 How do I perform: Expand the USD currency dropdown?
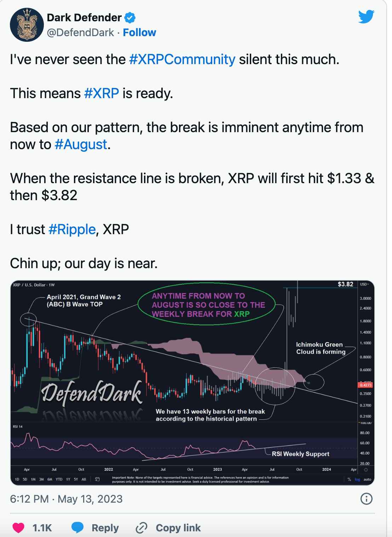[x=364, y=284]
